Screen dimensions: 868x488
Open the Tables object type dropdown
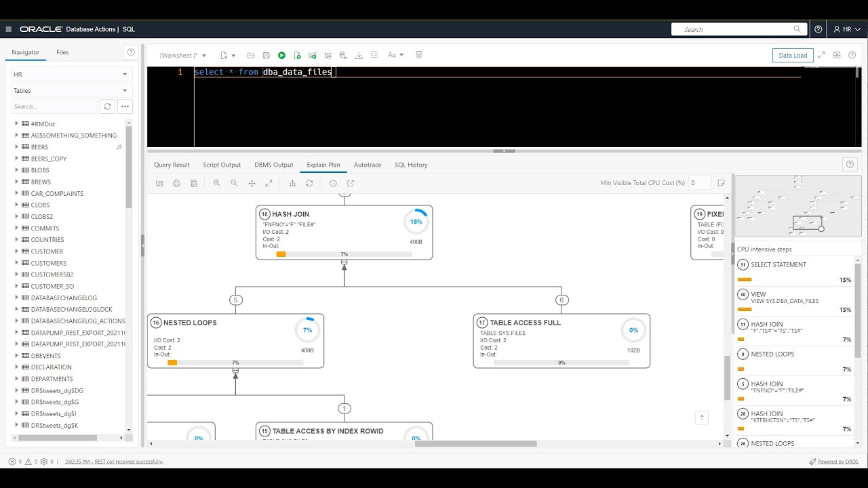[x=71, y=90]
